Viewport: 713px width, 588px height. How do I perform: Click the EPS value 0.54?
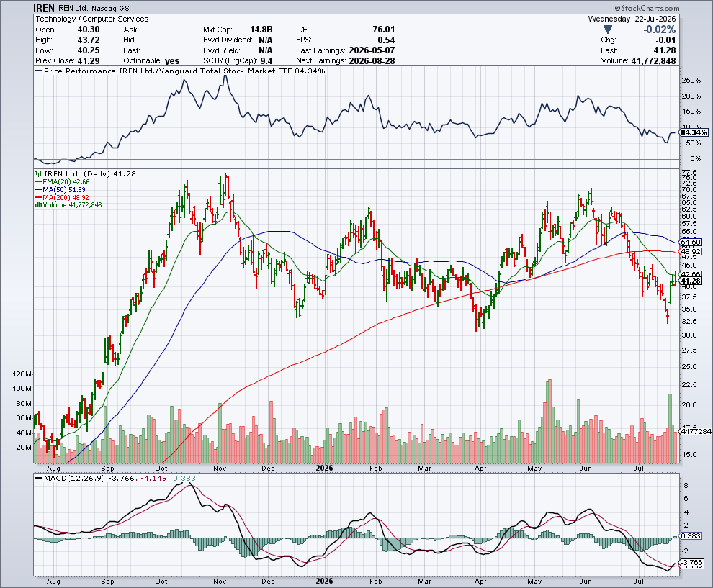click(386, 40)
